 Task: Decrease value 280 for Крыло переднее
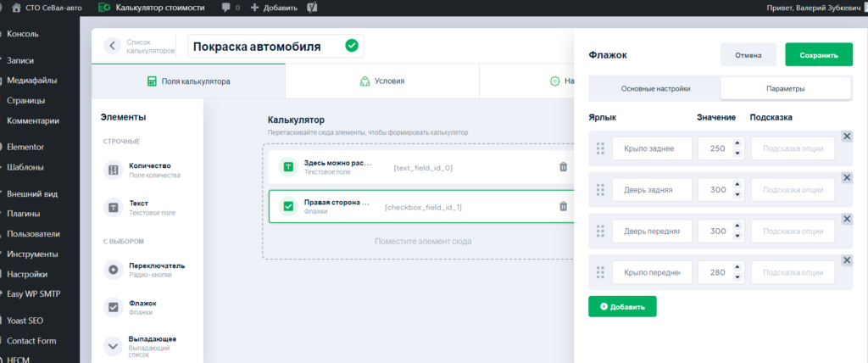click(737, 277)
